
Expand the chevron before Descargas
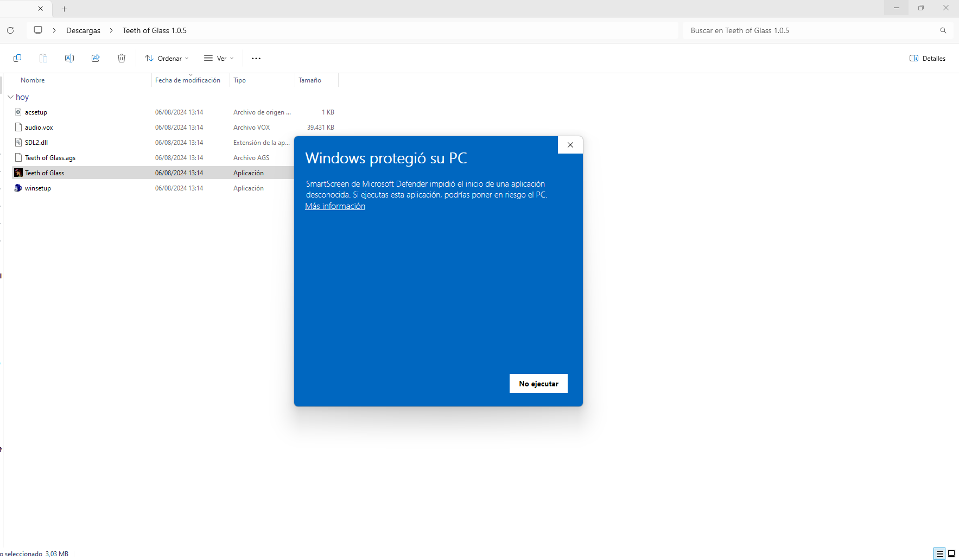[54, 30]
